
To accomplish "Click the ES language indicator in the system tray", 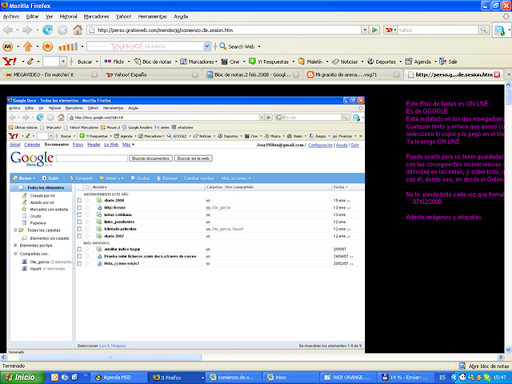I will point(442,377).
